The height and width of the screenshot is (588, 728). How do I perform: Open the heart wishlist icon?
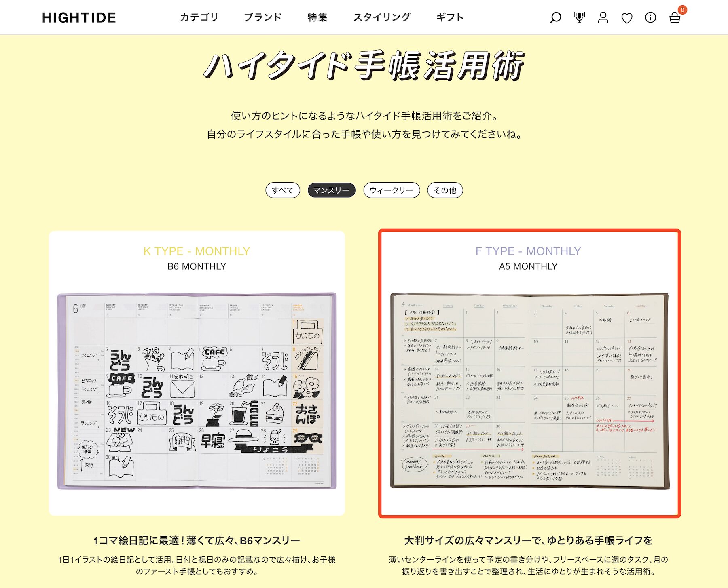(627, 18)
